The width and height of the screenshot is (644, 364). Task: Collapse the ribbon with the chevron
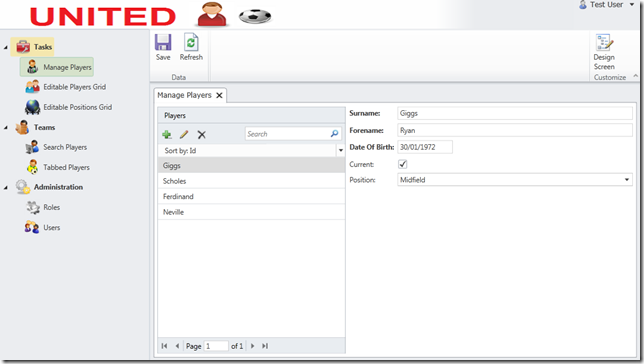635,76
